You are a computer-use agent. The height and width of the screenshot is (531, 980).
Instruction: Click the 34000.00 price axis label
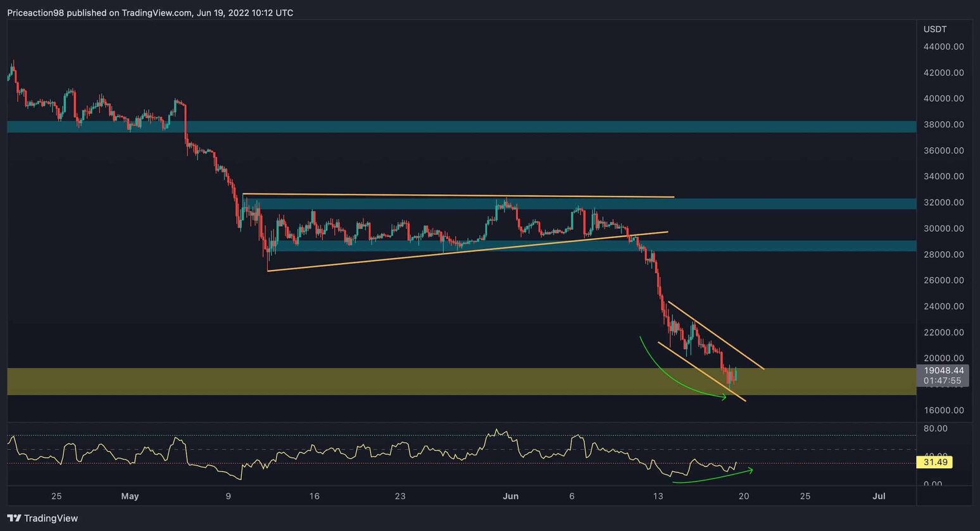pyautogui.click(x=944, y=177)
